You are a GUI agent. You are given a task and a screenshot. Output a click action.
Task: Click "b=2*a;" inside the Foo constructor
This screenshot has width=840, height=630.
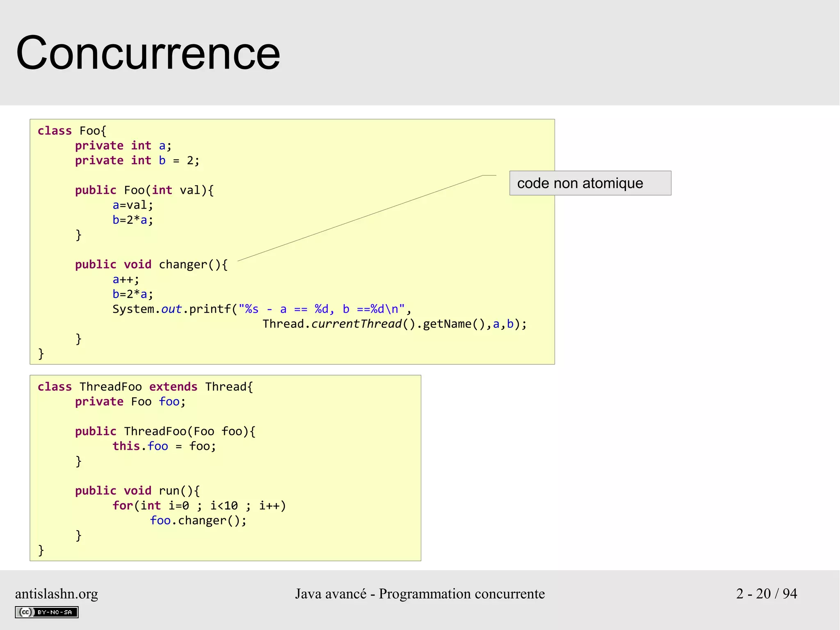click(x=133, y=220)
